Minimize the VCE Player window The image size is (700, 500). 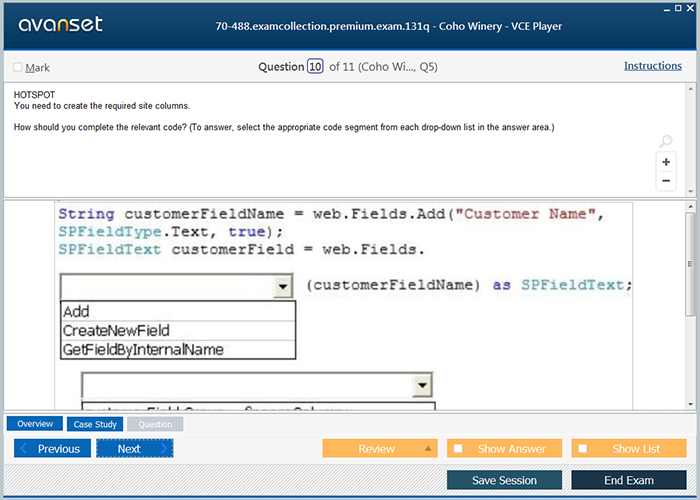pos(667,8)
